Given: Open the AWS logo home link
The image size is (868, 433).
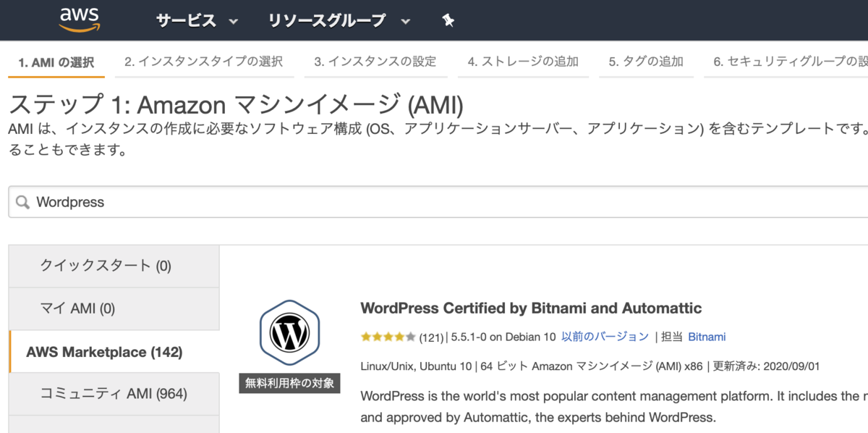Looking at the screenshot, I should pyautogui.click(x=80, y=20).
